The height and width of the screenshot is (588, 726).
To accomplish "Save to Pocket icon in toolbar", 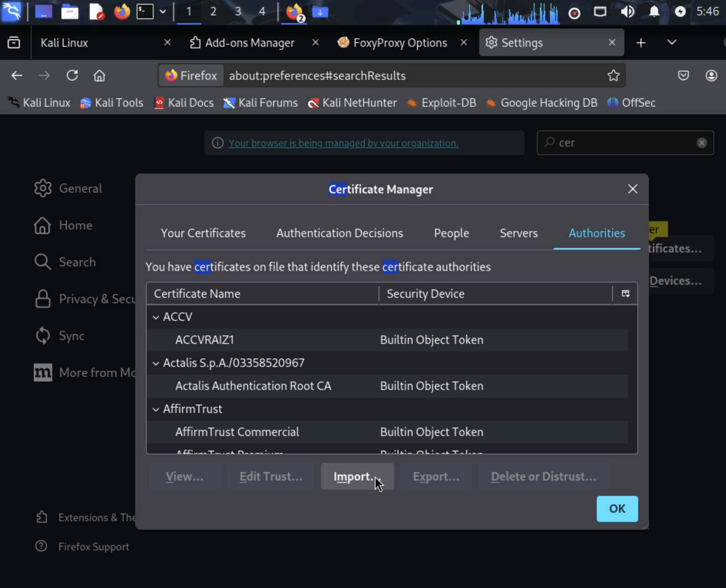I will pos(683,76).
